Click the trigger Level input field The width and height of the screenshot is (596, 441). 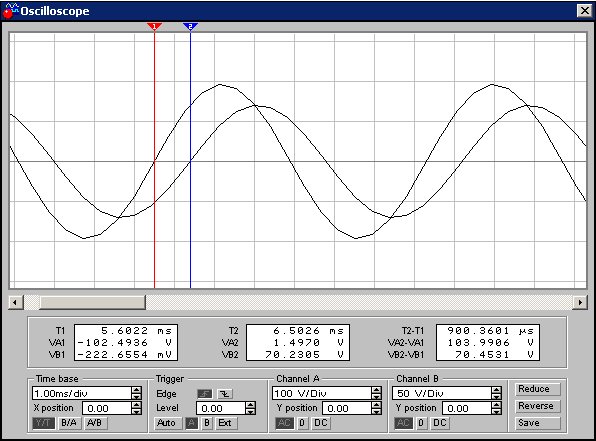click(221, 408)
